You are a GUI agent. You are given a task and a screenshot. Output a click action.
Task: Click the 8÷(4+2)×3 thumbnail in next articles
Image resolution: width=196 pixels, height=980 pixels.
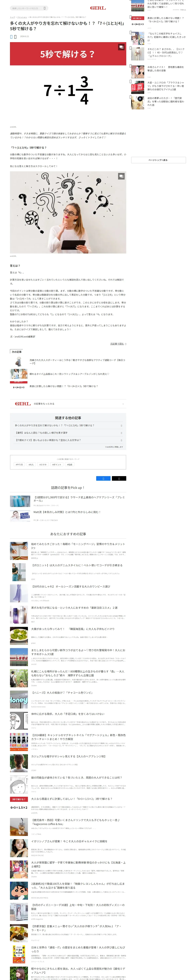click(x=19, y=386)
